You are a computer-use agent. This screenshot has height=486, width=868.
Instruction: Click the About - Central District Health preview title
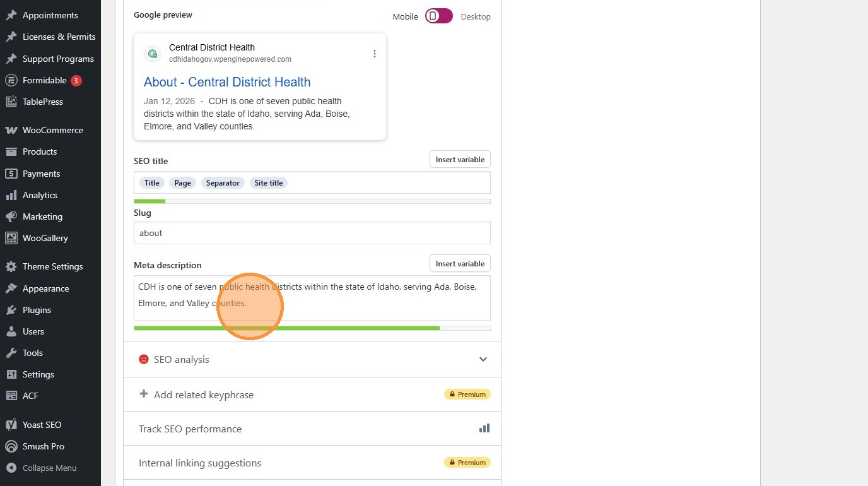(x=227, y=82)
